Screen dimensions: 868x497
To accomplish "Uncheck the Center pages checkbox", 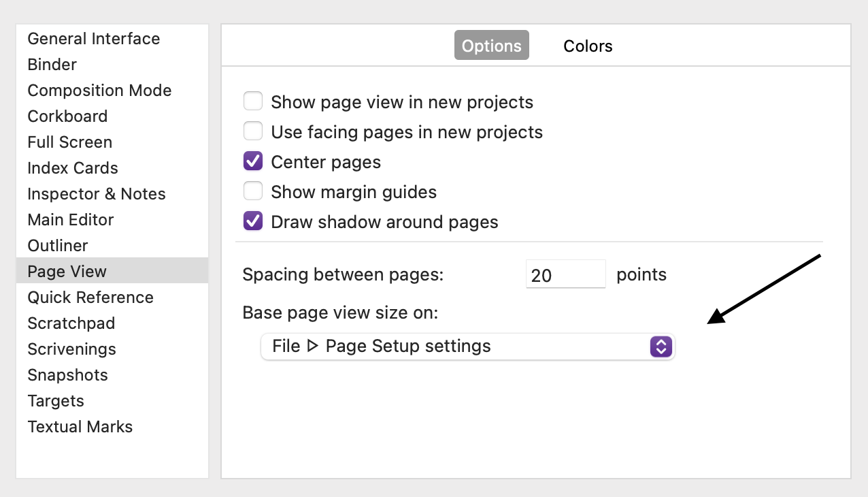I will [x=253, y=161].
